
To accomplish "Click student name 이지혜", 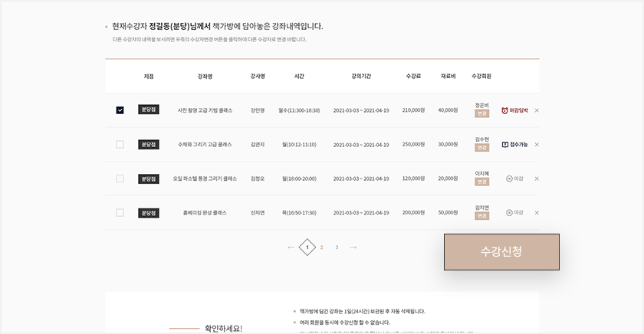I will (x=481, y=174).
